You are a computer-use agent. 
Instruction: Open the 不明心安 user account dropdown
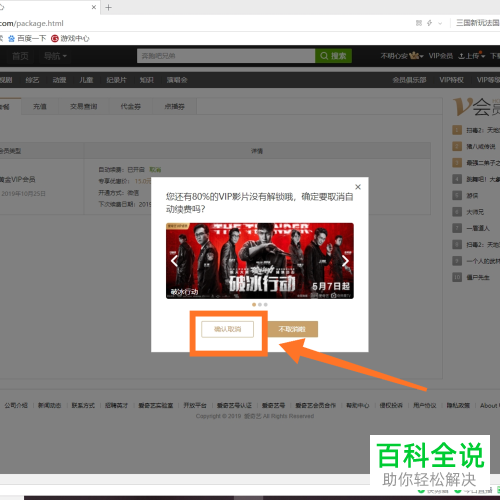coord(402,56)
